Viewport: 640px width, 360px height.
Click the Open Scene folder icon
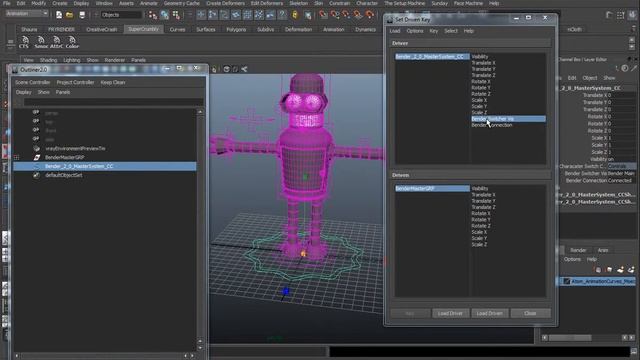tap(70, 15)
